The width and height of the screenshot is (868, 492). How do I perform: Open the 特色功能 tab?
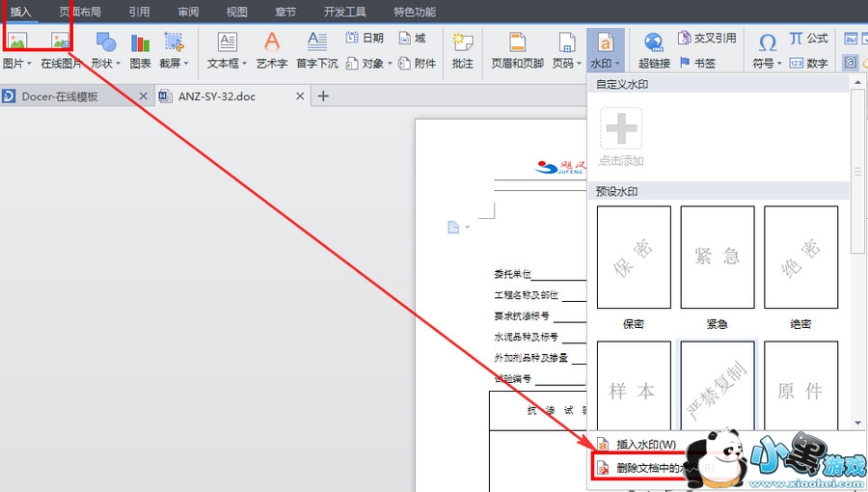[415, 12]
